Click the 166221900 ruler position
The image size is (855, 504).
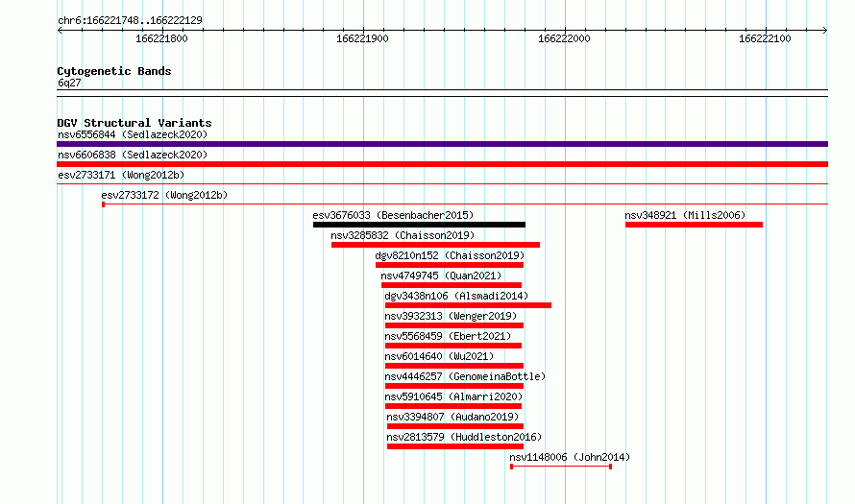(x=362, y=38)
